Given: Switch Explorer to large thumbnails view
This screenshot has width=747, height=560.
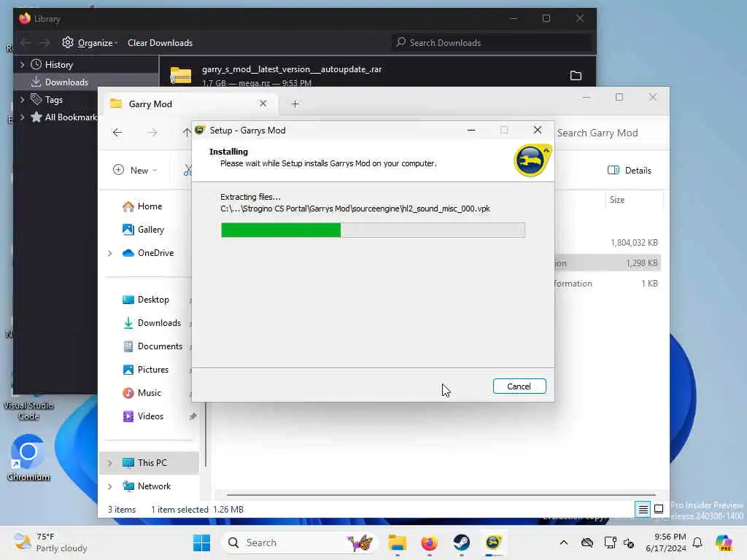Looking at the screenshot, I should (x=659, y=510).
